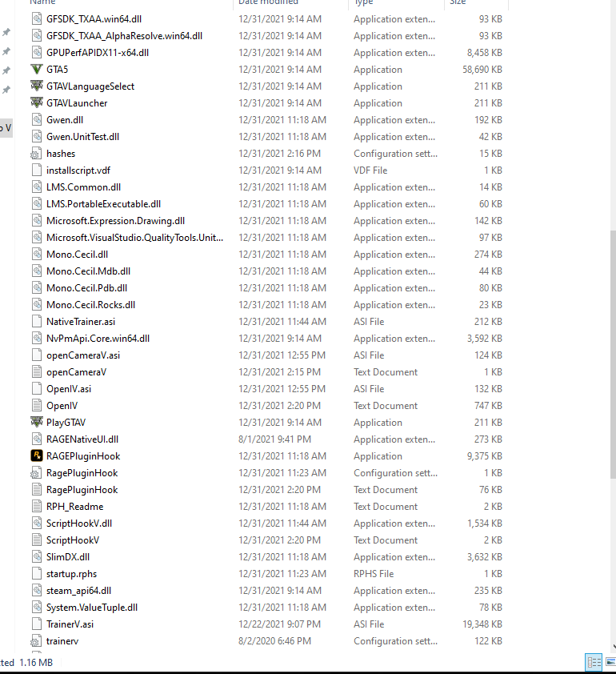This screenshot has height=674, width=616.
Task: Sort files by the Name column header
Action: pos(42,2)
